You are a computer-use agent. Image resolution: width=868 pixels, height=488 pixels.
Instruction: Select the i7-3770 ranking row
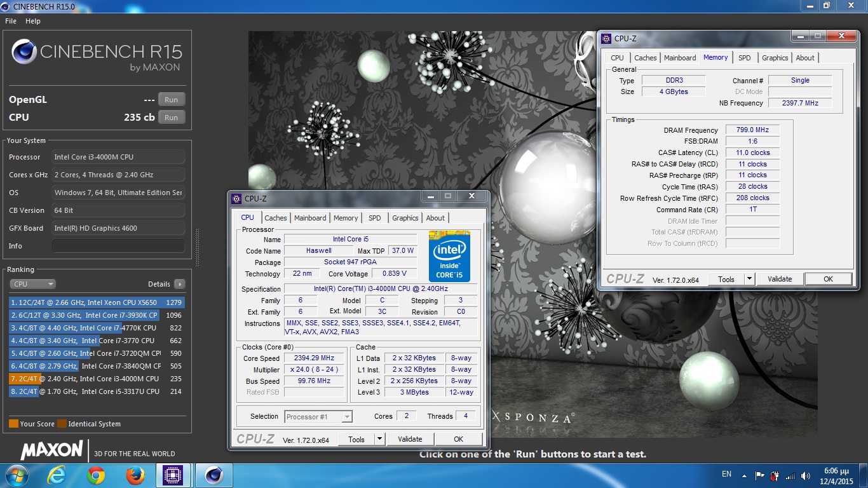[x=97, y=341]
